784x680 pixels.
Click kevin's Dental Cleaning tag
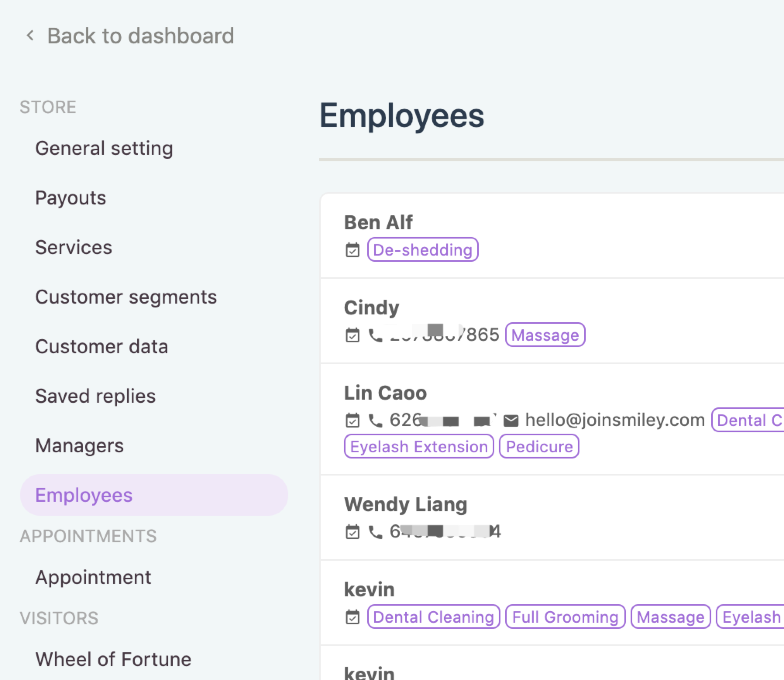433,617
